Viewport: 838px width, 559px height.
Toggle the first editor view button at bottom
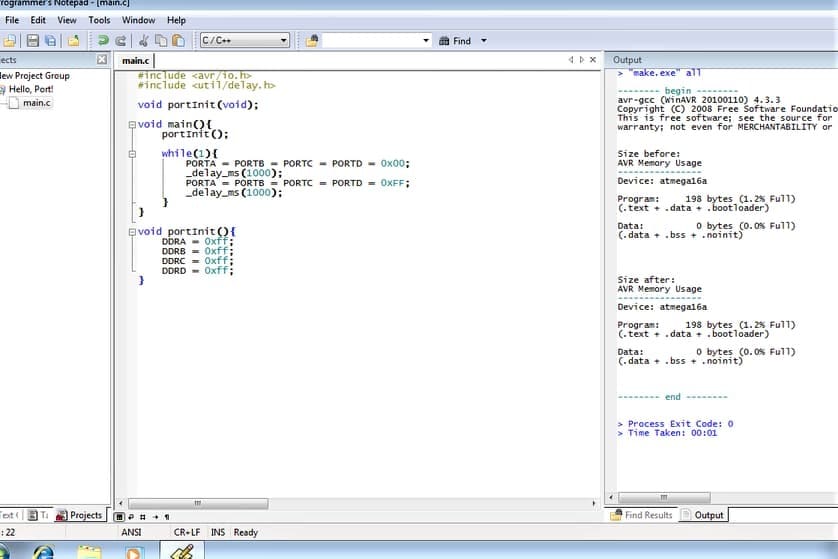tap(119, 517)
